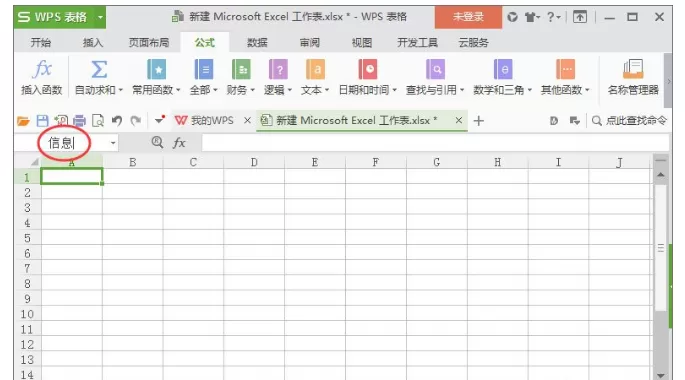
Task: Expand the 常用函数 dropdown arrow
Action: [x=178, y=90]
